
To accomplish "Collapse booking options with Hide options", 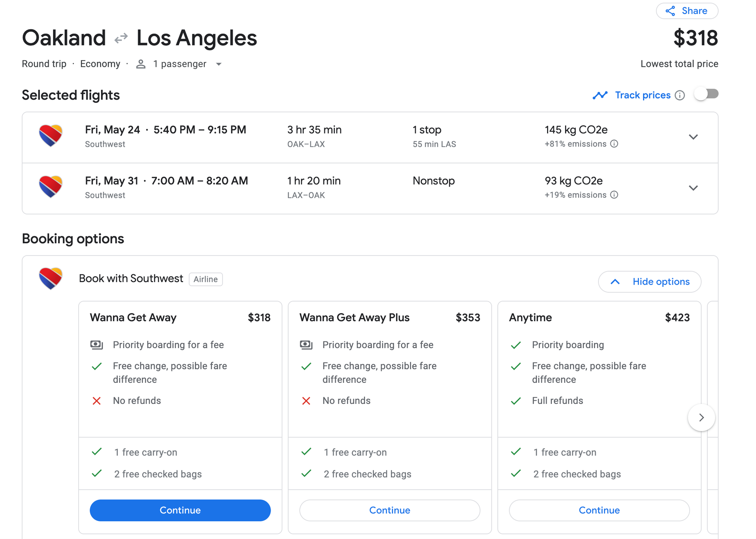I will click(649, 281).
